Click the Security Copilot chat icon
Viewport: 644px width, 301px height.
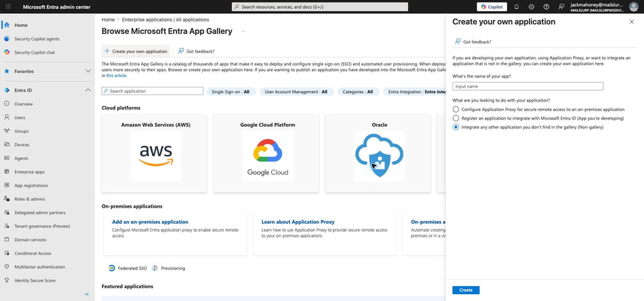pyautogui.click(x=6, y=52)
